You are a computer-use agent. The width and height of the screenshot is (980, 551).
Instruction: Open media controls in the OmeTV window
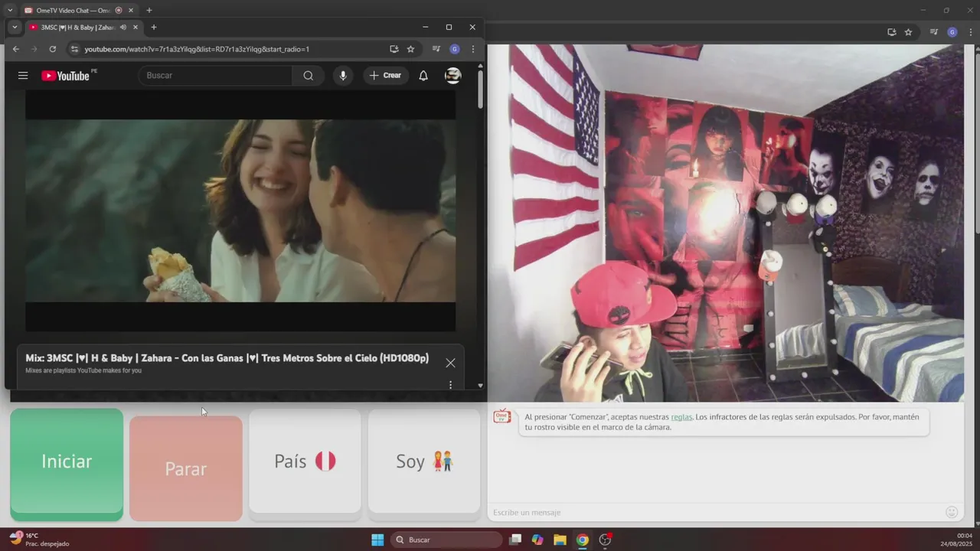tap(933, 32)
